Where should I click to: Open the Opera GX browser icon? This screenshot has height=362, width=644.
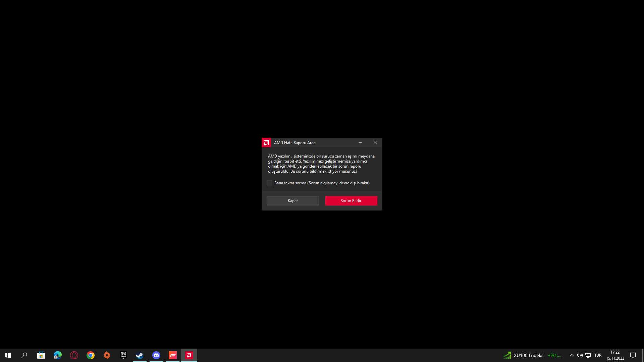coord(74,355)
